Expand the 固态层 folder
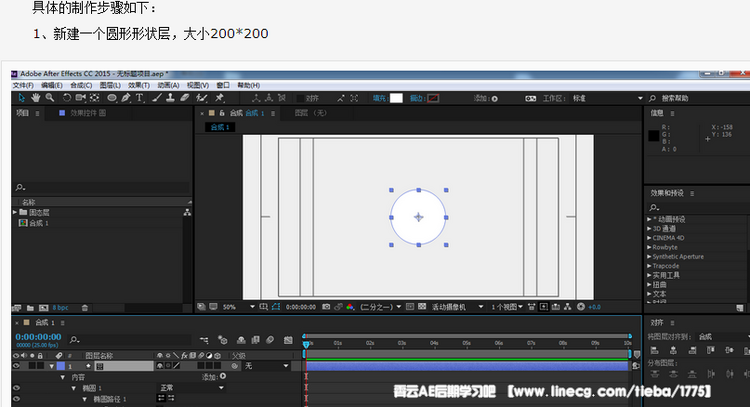750x407 pixels. [x=15, y=212]
